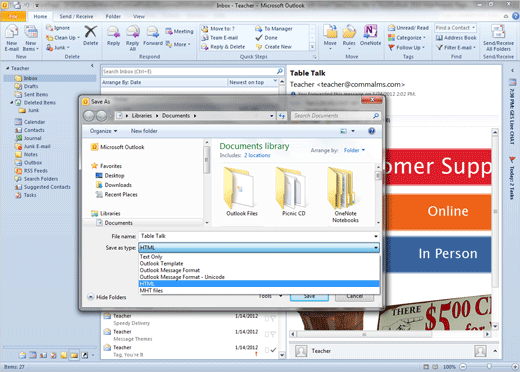This screenshot has height=372, width=520.
Task: Click the File name input field
Action: (x=259, y=236)
